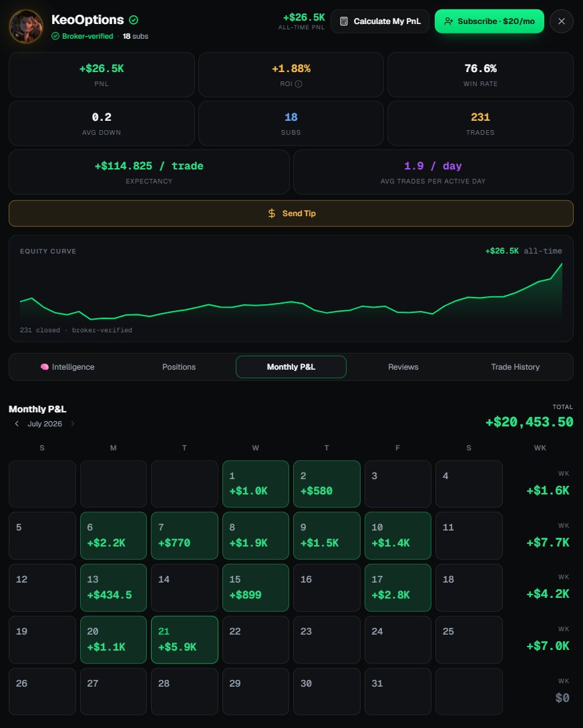Click the all-time PnL +$26.5K header value

click(x=304, y=17)
